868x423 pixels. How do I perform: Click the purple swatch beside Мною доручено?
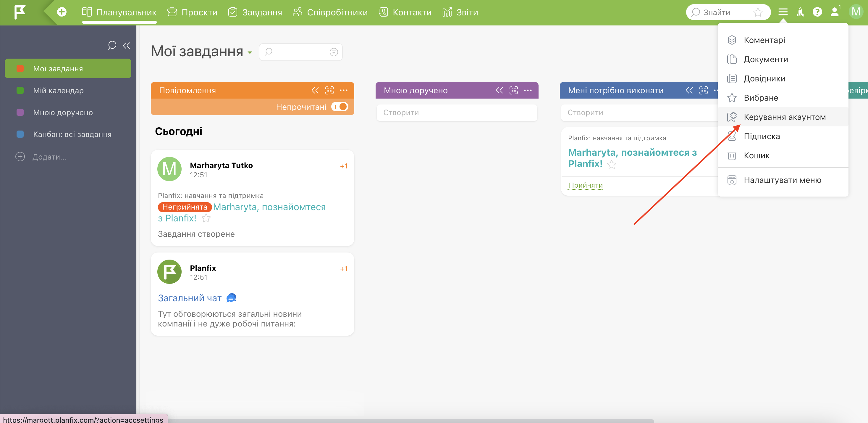(20, 112)
